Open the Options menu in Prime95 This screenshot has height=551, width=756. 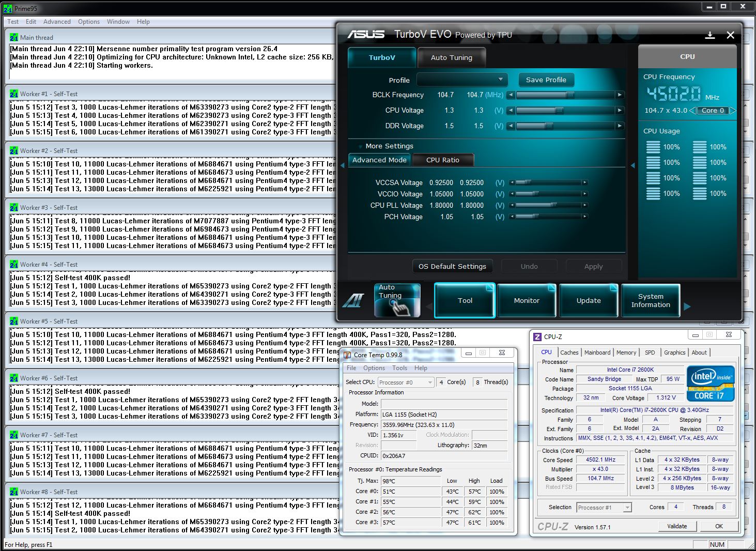tap(89, 22)
